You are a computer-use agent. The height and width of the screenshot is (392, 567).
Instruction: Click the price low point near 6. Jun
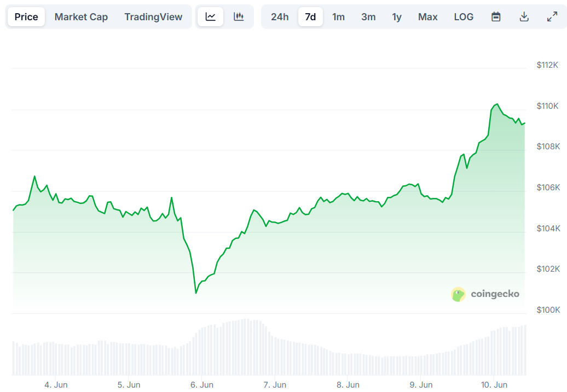click(x=196, y=292)
